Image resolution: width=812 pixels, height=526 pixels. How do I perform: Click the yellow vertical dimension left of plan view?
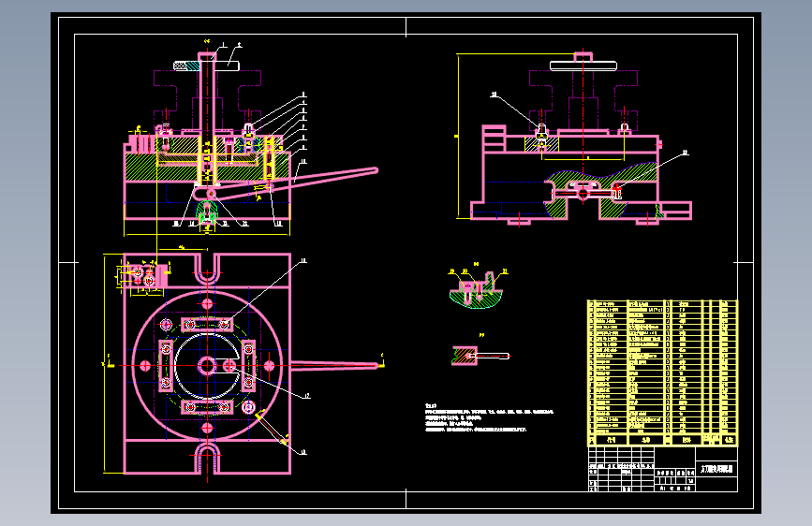pos(105,363)
